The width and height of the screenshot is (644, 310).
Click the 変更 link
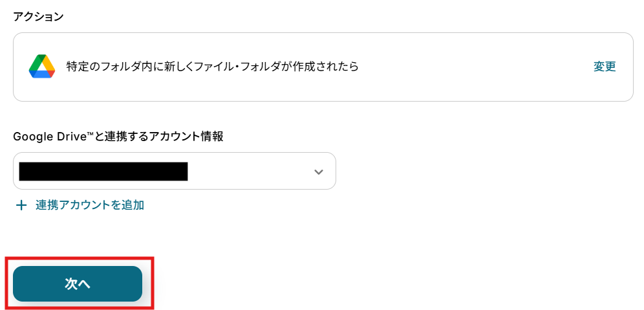[605, 67]
